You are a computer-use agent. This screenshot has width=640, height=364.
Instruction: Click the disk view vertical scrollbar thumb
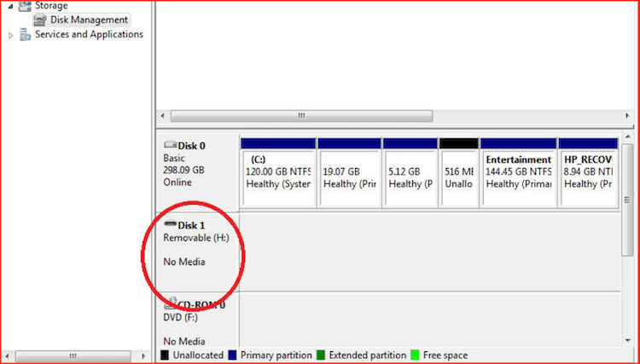point(627,199)
